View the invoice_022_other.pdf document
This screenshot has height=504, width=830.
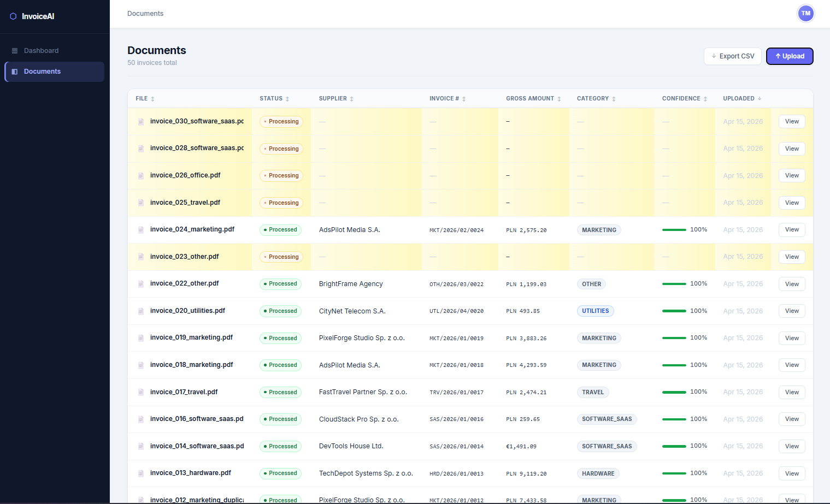(x=791, y=284)
